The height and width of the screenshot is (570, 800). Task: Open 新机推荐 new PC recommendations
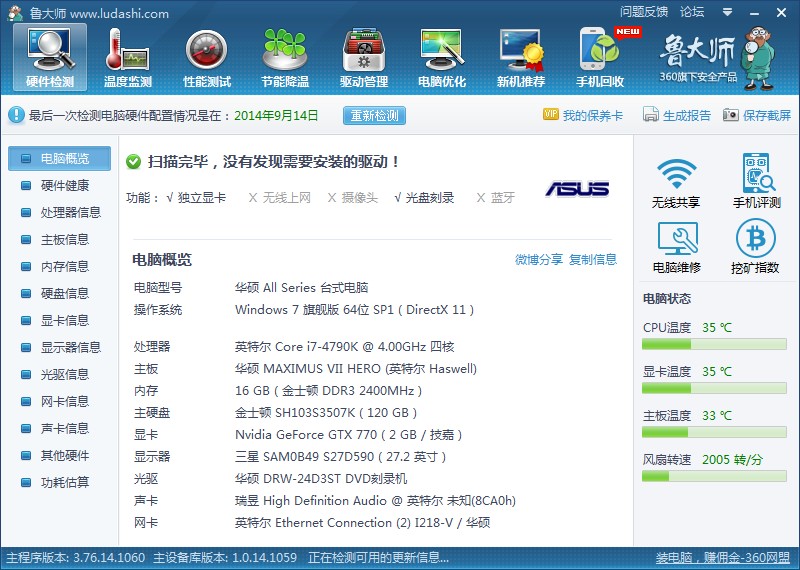521,58
